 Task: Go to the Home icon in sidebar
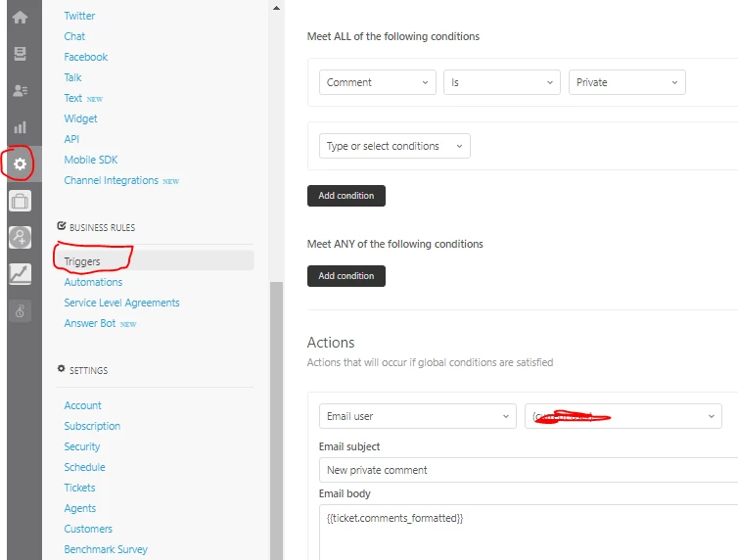[x=20, y=18]
